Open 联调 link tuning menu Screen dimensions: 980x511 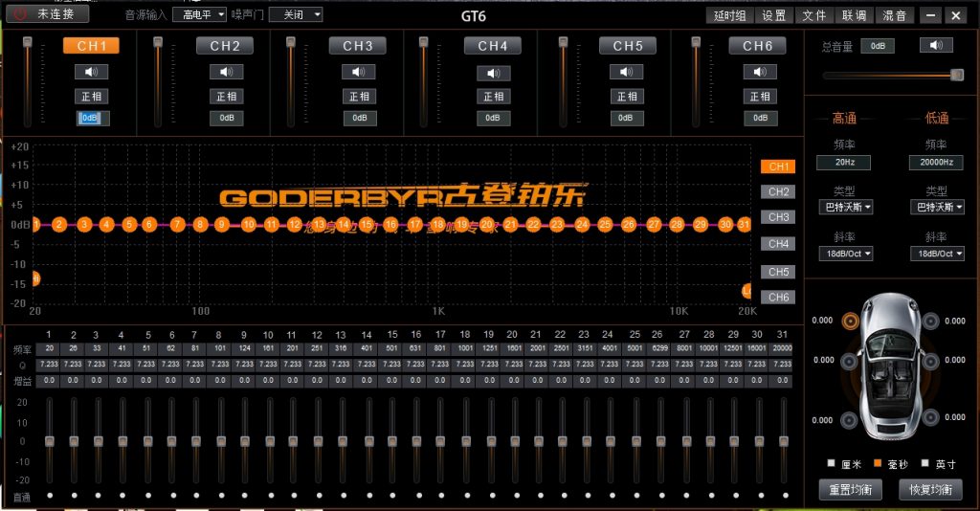pos(855,15)
